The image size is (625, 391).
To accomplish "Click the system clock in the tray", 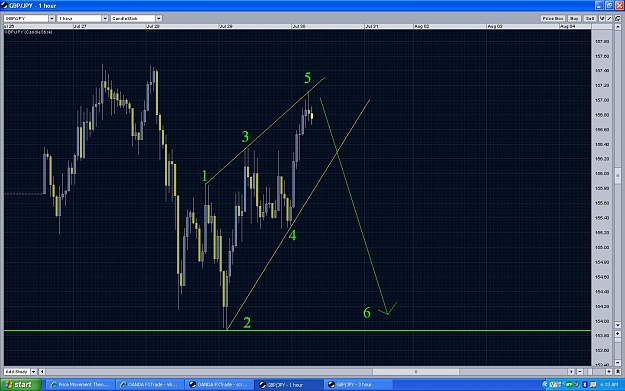I will coord(609,385).
